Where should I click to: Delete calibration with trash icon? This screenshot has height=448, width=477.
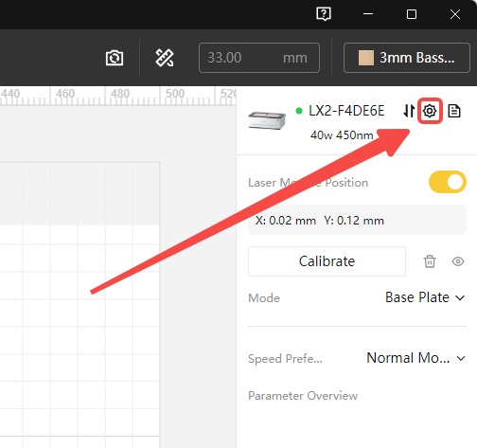pyautogui.click(x=430, y=261)
